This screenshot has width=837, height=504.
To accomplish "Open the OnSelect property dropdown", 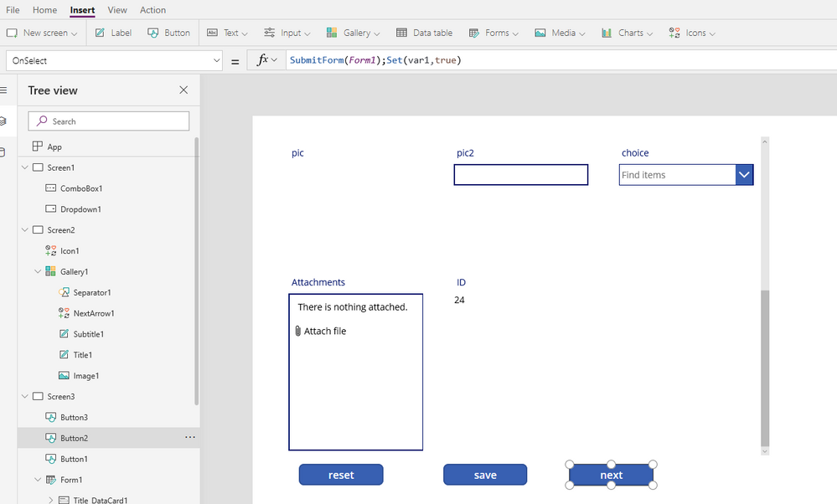I will pyautogui.click(x=114, y=61).
